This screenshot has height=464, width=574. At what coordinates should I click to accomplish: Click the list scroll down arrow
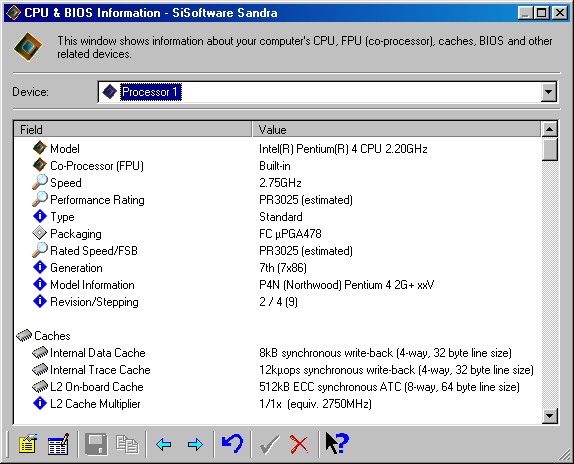pyautogui.click(x=549, y=416)
